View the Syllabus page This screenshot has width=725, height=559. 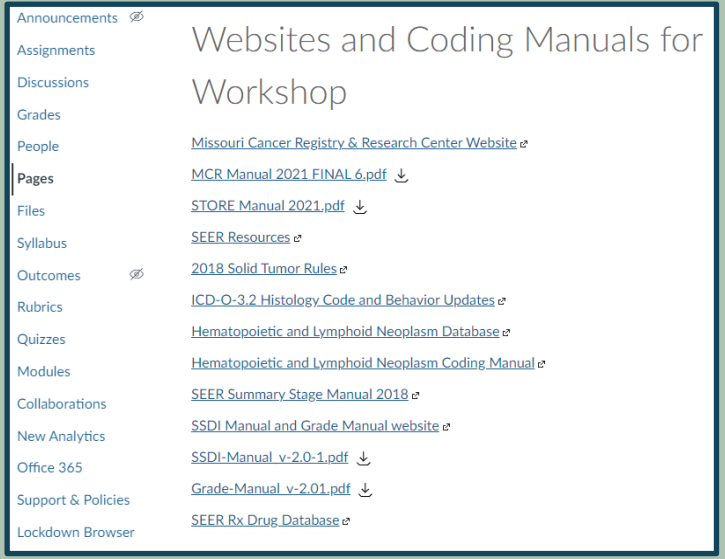(42, 243)
